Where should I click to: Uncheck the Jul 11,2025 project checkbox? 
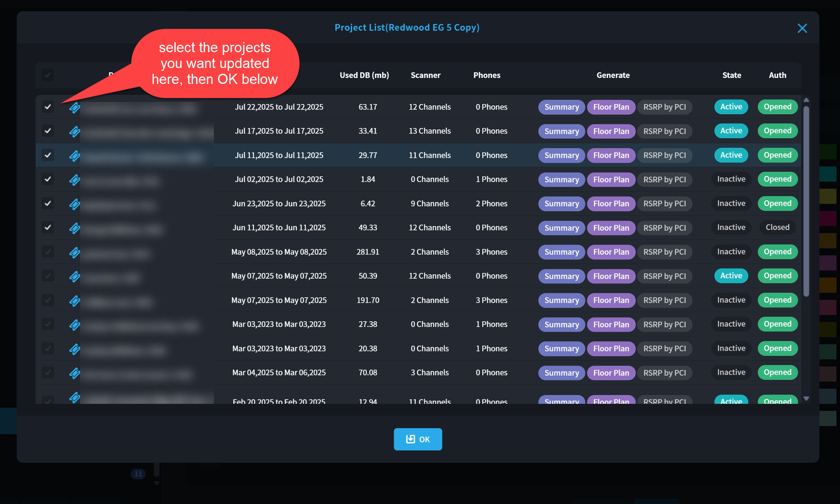(48, 155)
